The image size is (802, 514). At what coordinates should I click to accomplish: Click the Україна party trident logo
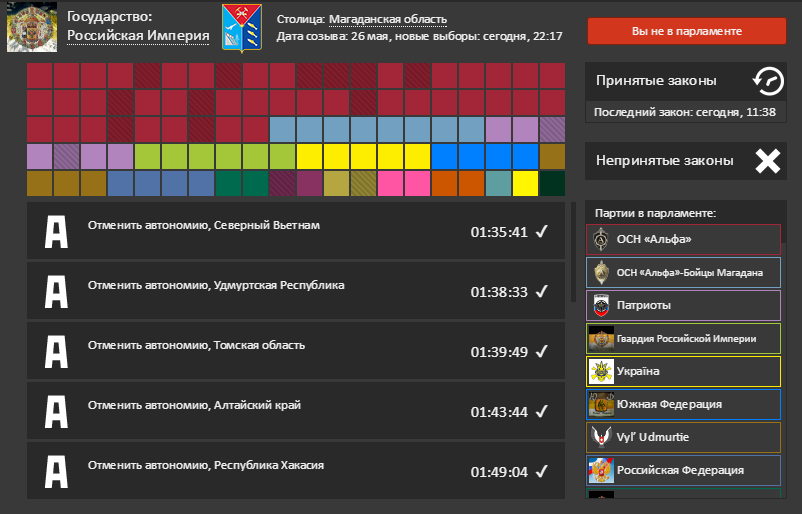coord(601,371)
